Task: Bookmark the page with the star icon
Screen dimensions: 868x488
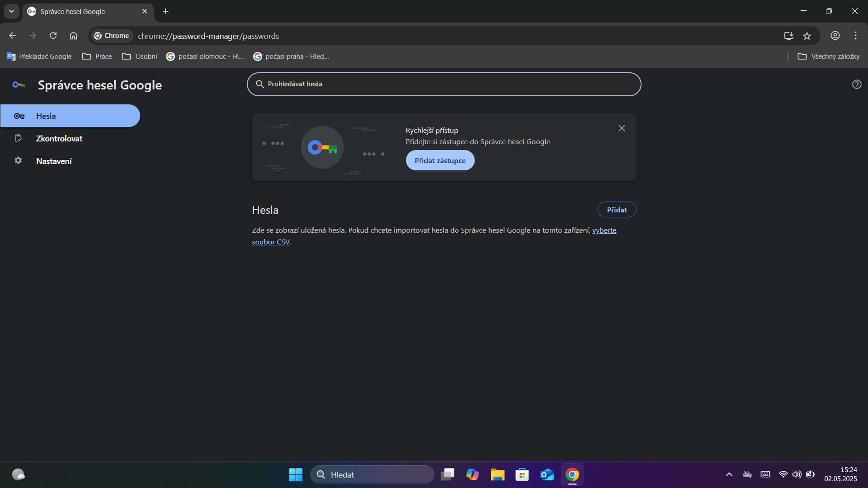Action: pyautogui.click(x=807, y=36)
